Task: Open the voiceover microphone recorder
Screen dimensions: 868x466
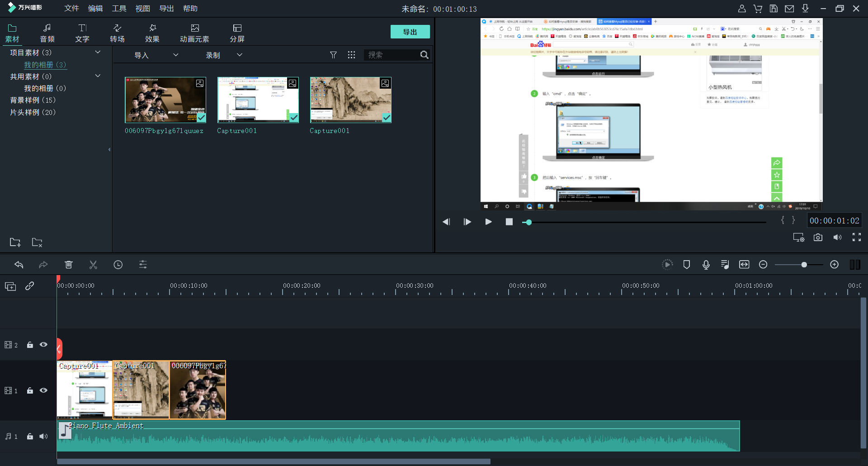Action: [x=706, y=265]
